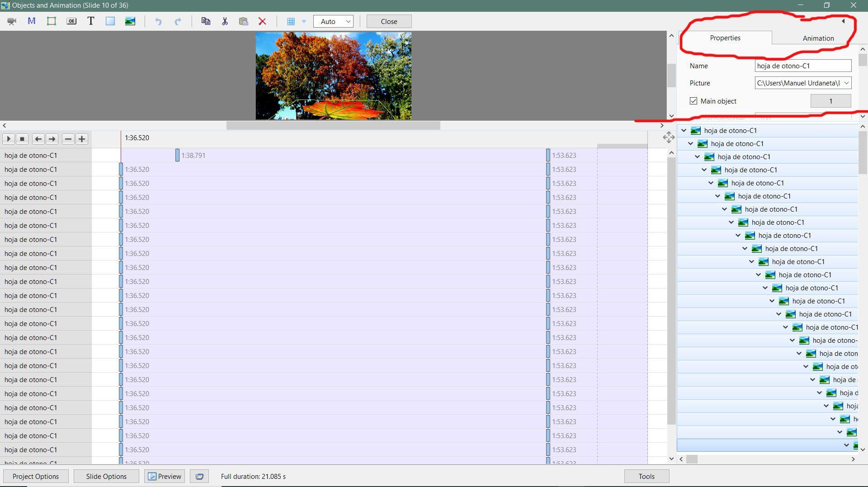Add a video object from the toolbar
Screen dimensions: 868x487
click(12, 21)
